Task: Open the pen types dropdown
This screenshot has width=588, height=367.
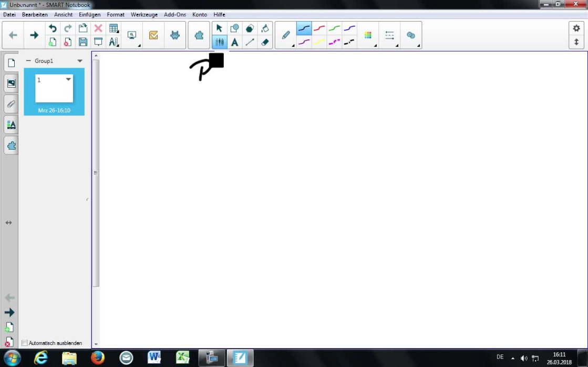Action: (x=286, y=35)
